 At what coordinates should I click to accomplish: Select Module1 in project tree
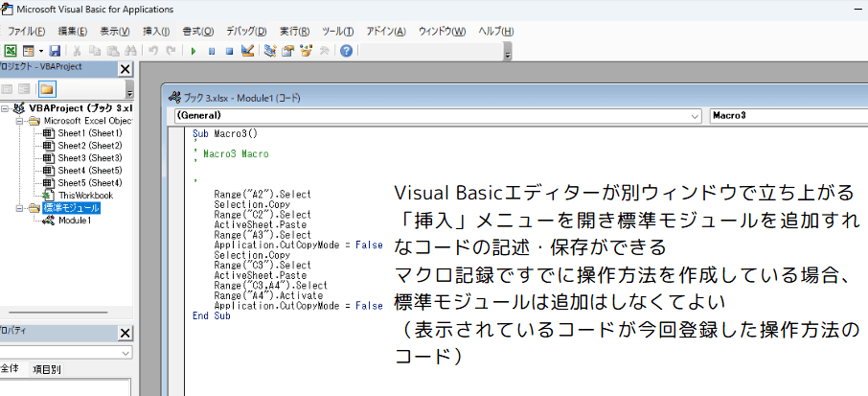[75, 221]
